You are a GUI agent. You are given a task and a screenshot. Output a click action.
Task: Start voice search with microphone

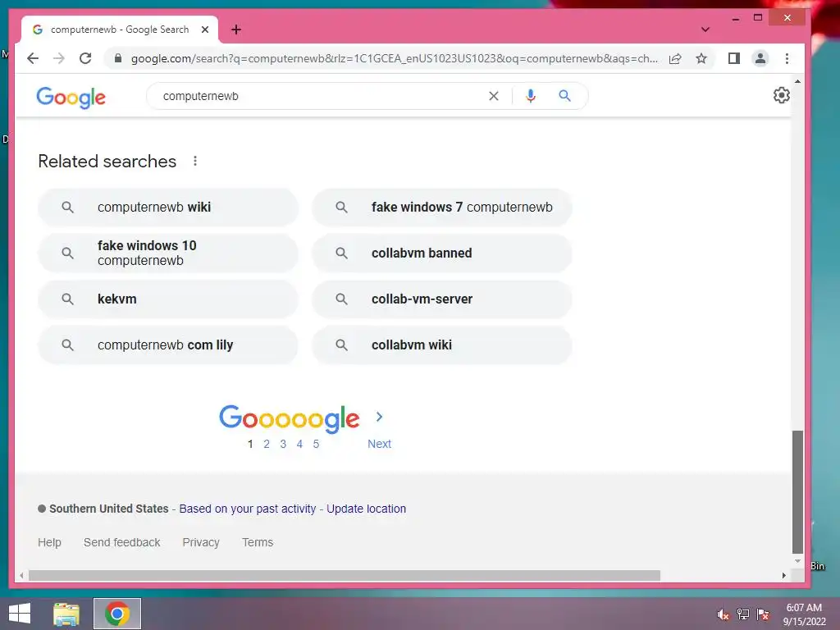click(531, 96)
